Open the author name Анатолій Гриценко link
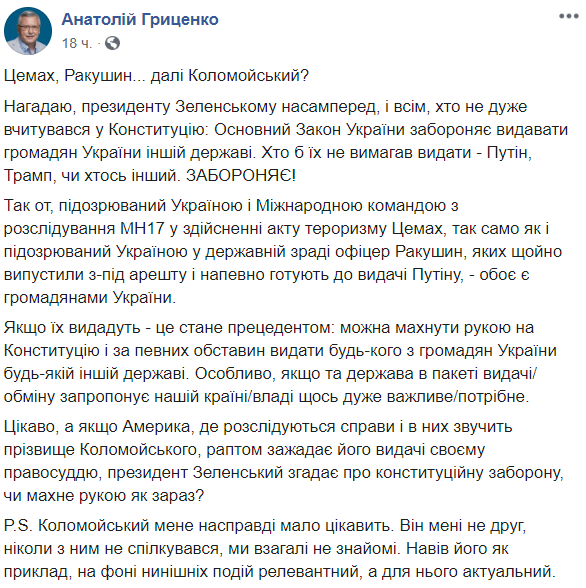Viewport: 586px width, 588px height. tap(140, 19)
